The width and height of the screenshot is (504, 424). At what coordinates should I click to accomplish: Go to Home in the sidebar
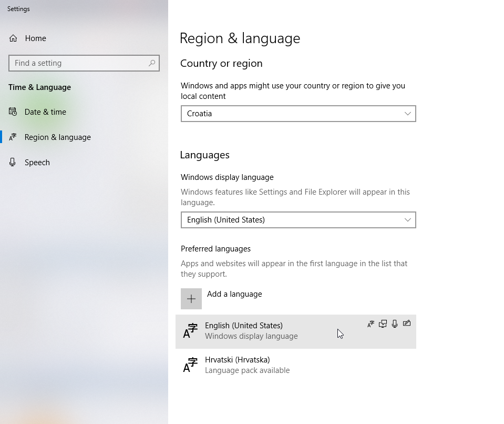tap(35, 38)
